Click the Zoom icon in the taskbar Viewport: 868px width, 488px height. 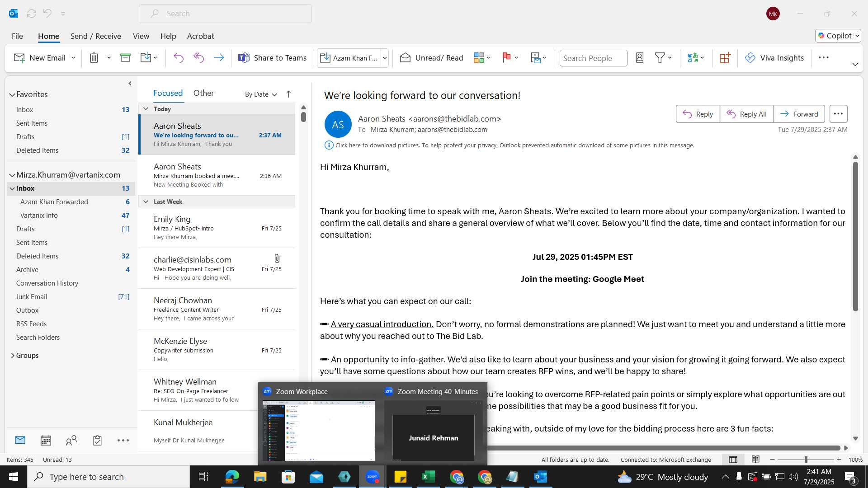point(372,477)
